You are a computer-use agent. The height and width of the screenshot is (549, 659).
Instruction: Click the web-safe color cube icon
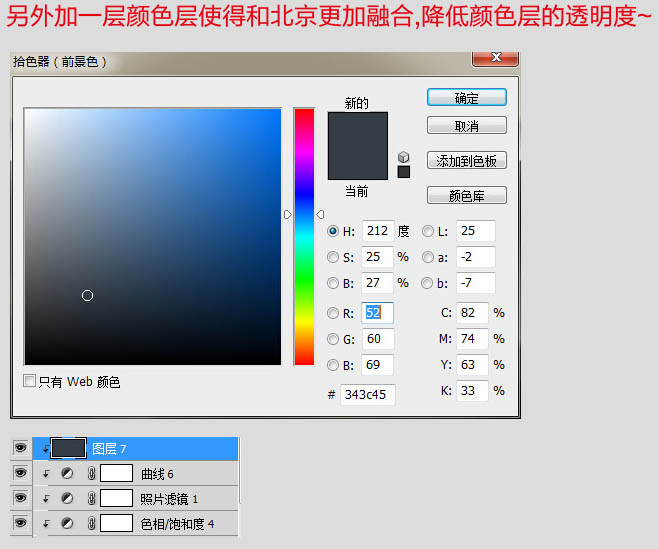coord(403,157)
